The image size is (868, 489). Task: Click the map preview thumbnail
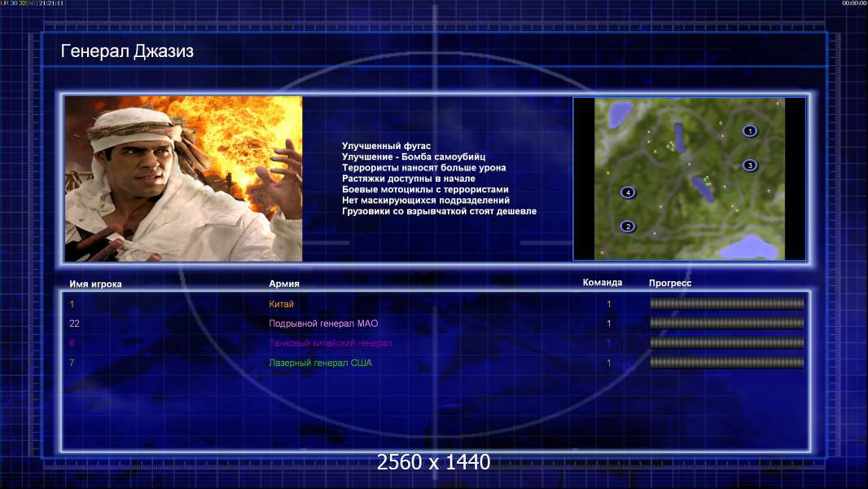pyautogui.click(x=689, y=178)
